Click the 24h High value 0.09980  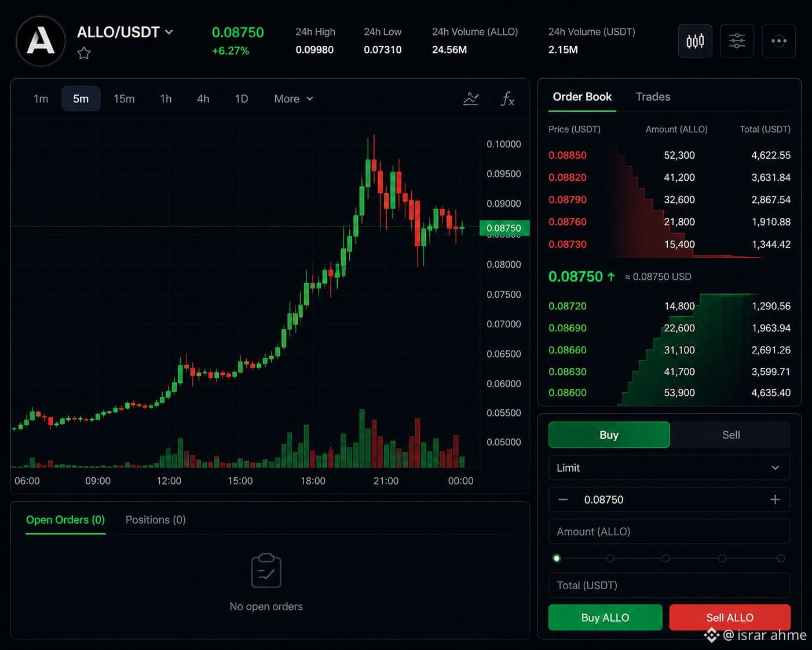314,50
